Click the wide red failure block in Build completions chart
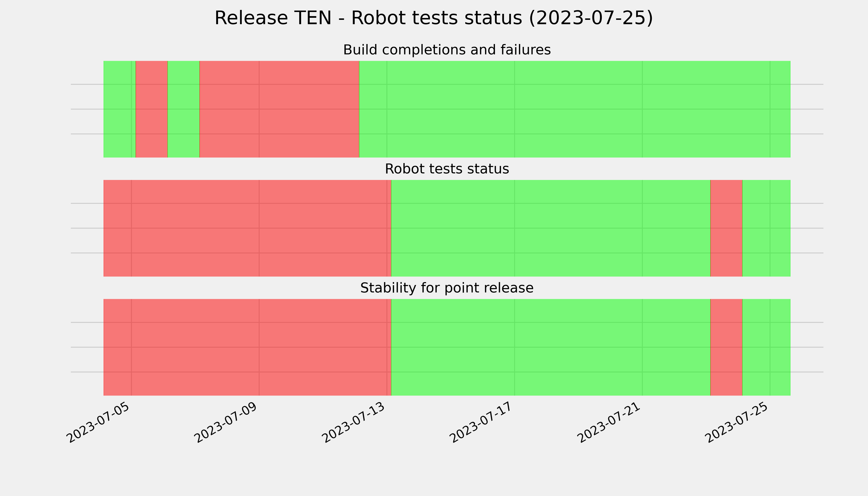868x496 pixels. click(279, 109)
